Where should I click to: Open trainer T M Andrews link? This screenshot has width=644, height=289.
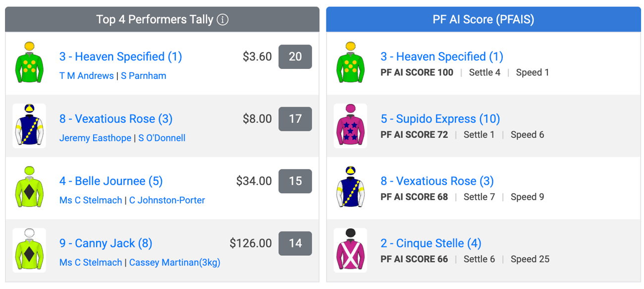pos(87,76)
